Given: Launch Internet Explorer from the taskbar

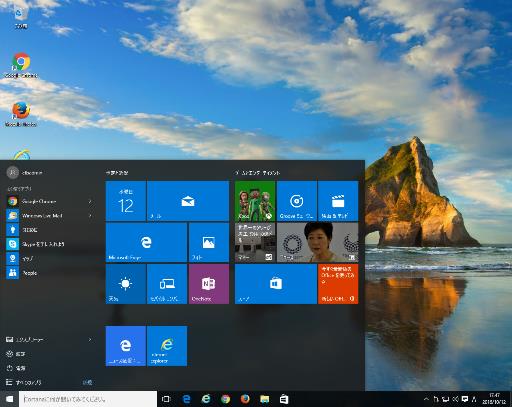Looking at the screenshot, I should click(x=206, y=399).
